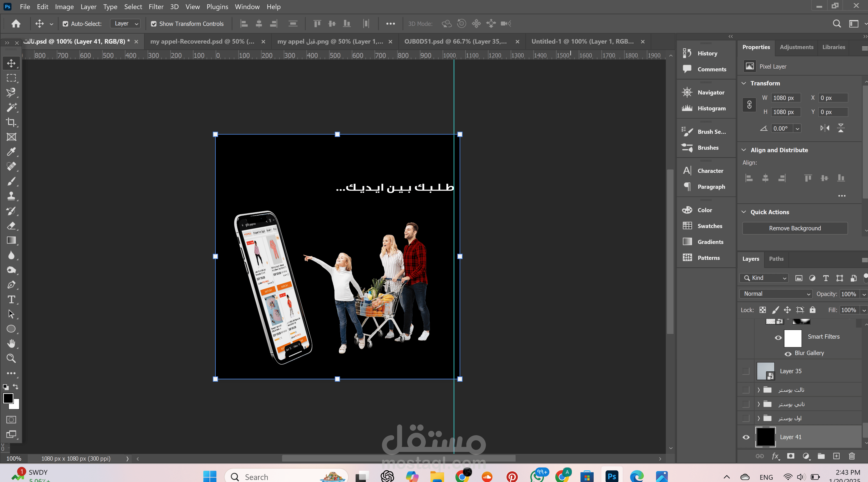Open the Auto-Select Layer dropdown

click(x=125, y=24)
